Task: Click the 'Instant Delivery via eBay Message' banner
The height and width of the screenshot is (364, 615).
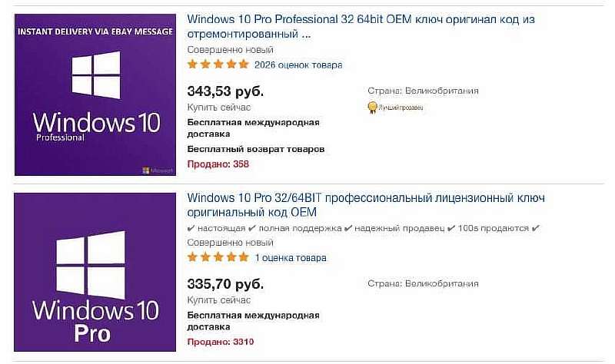Action: click(x=95, y=32)
